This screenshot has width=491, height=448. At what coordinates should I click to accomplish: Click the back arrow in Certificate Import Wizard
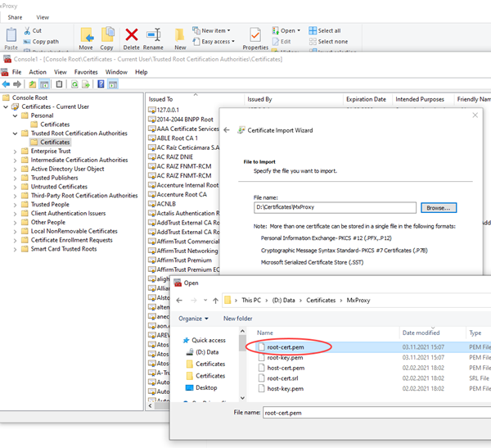227,129
